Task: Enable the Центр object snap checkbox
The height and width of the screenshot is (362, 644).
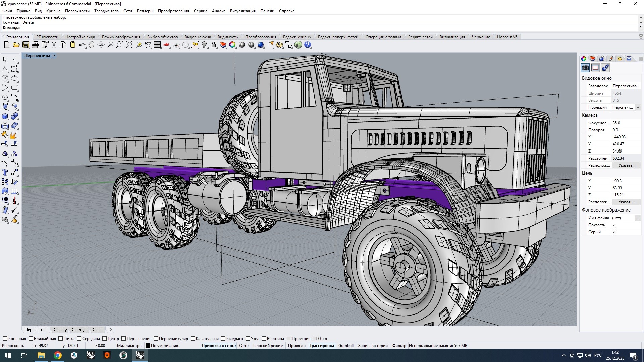Action: click(x=105, y=339)
